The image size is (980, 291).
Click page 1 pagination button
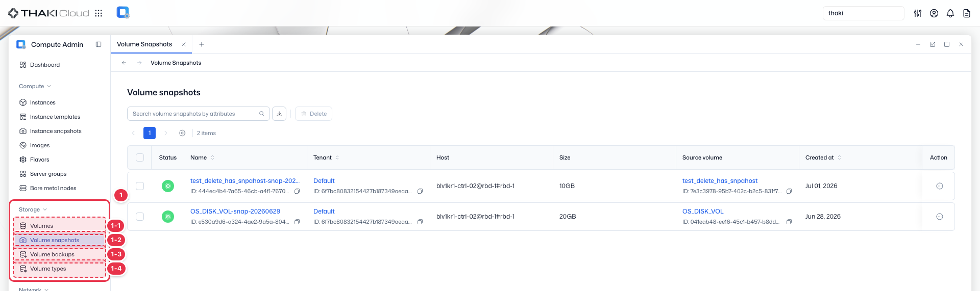pos(150,133)
